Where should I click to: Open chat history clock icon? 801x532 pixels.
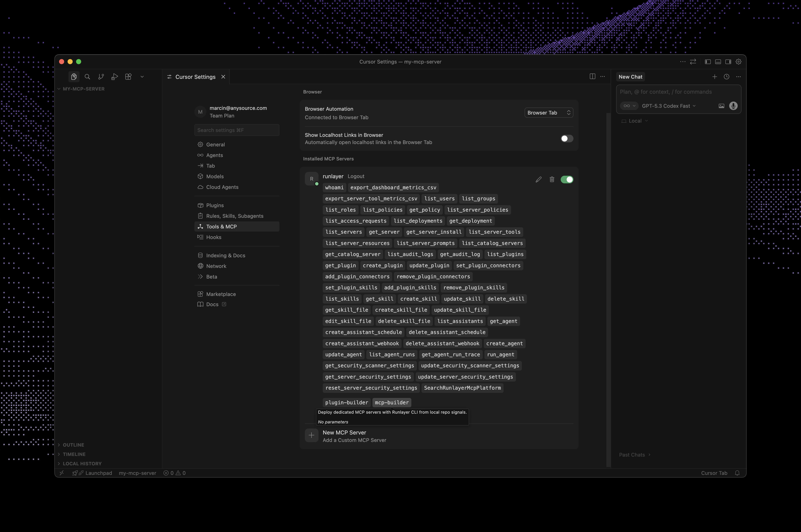point(726,77)
